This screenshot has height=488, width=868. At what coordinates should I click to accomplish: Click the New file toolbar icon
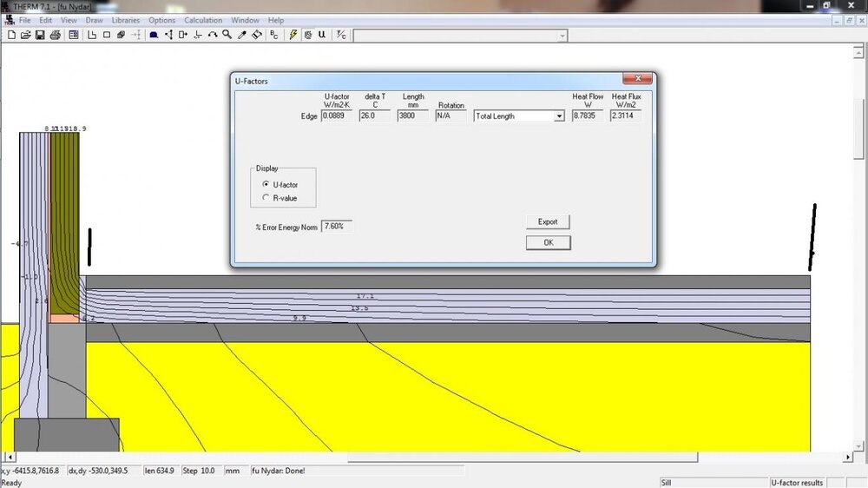click(x=11, y=36)
